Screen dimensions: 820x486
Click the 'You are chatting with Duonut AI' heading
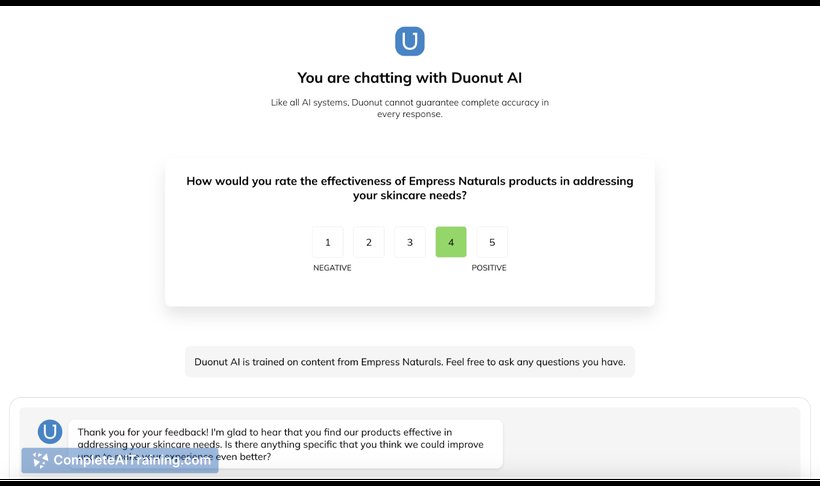tap(409, 78)
